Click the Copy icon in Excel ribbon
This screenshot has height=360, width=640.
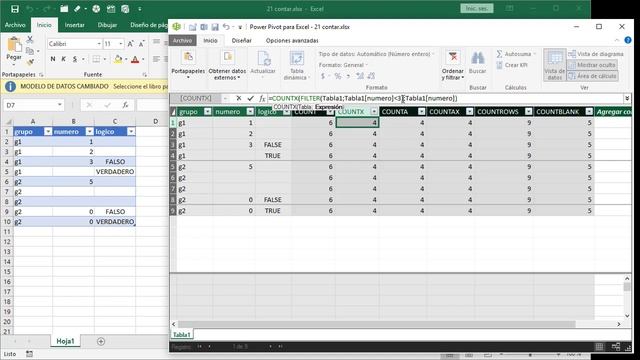pyautogui.click(x=30, y=51)
